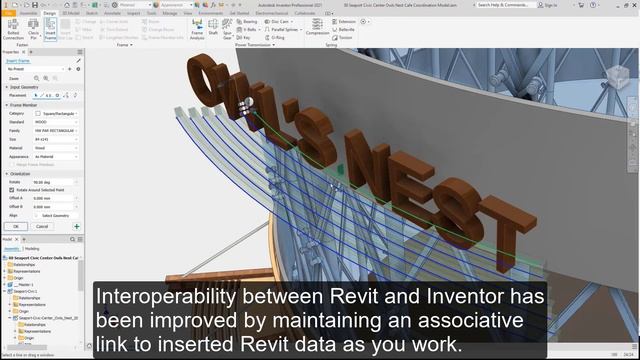Image resolution: width=640 pixels, height=360 pixels.
Task: Switch to the Manage ribbon tab
Action: click(x=170, y=13)
